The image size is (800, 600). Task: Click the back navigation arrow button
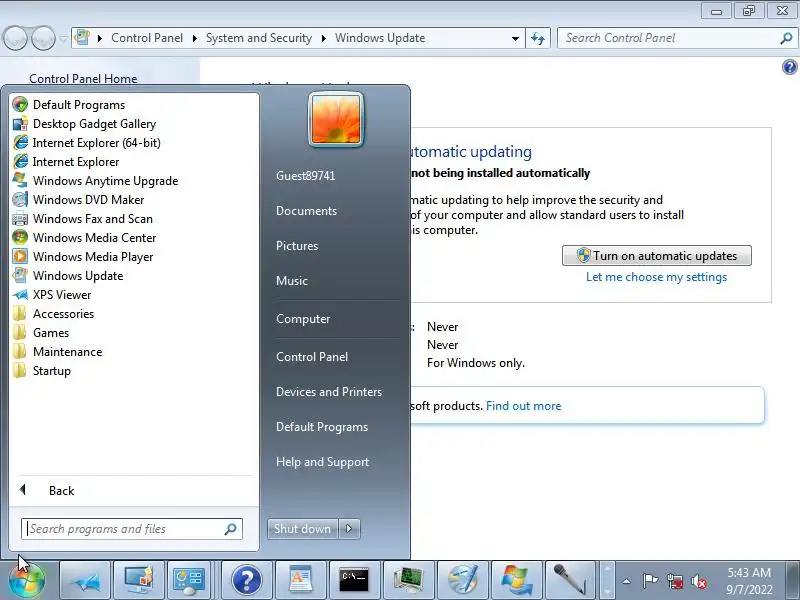pos(15,38)
